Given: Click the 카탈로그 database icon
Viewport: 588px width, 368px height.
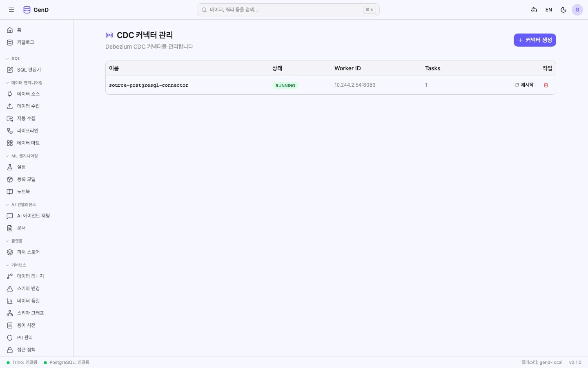Looking at the screenshot, I should click(10, 43).
